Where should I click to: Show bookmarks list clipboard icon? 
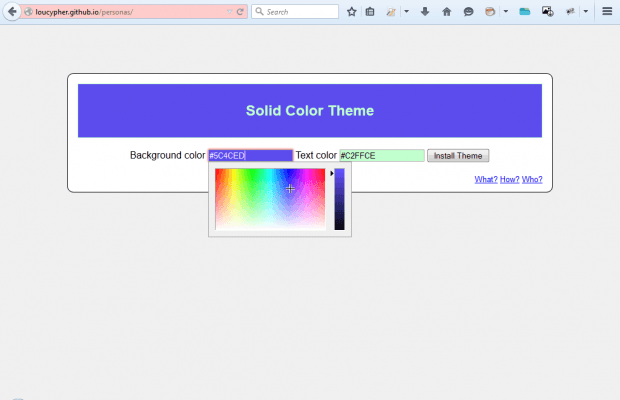pos(370,12)
